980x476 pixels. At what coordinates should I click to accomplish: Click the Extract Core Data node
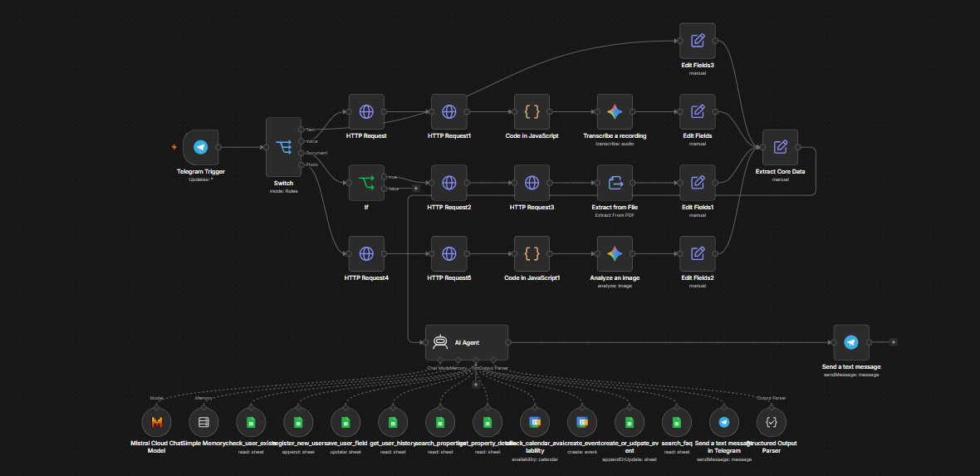781,147
